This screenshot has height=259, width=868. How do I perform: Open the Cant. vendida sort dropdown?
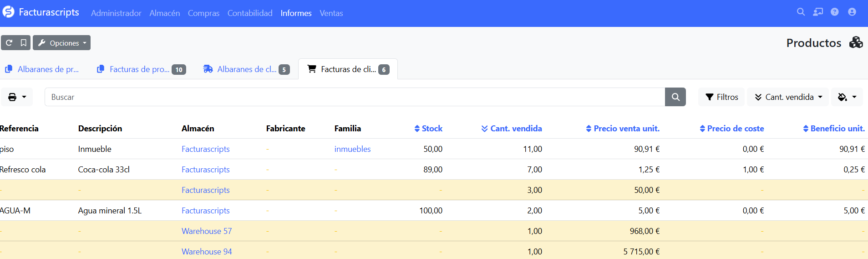tap(788, 97)
